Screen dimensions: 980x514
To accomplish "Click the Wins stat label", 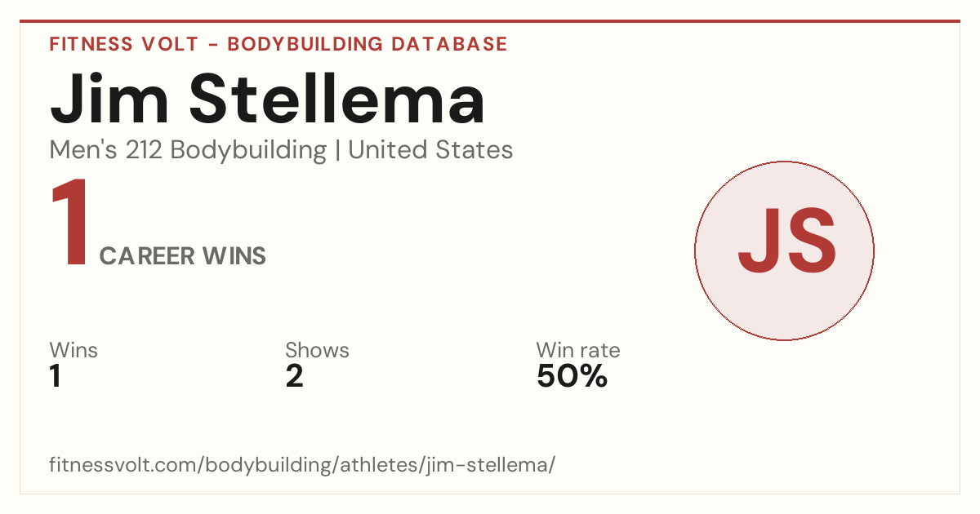I will point(73,350).
